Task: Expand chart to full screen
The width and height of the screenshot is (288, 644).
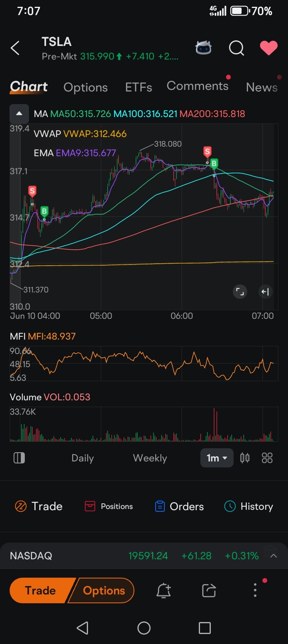Action: tap(240, 292)
